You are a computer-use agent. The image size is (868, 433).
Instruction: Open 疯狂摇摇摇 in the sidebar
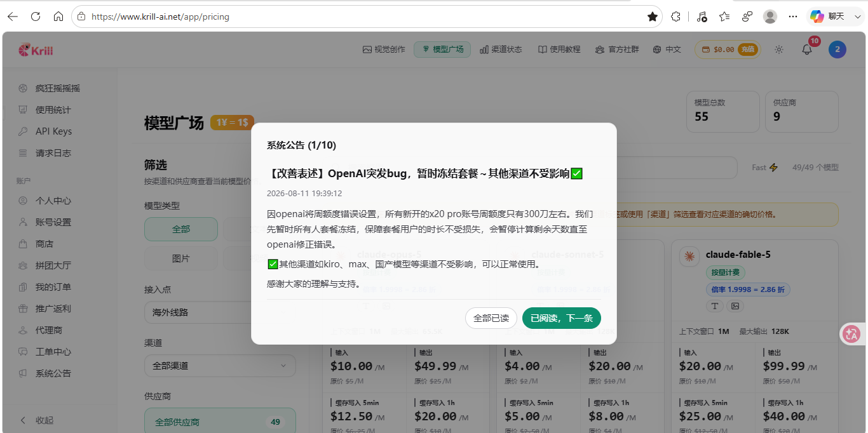(57, 88)
